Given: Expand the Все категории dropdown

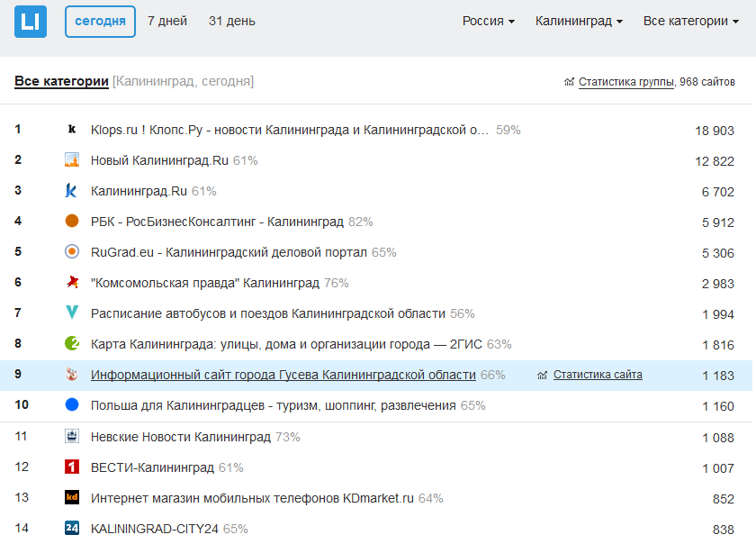Looking at the screenshot, I should [x=691, y=22].
